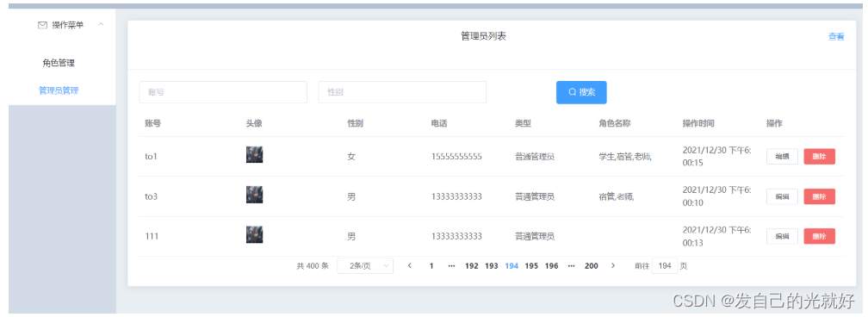The image size is (868, 317).
Task: Go to next page with right arrow
Action: (x=613, y=266)
